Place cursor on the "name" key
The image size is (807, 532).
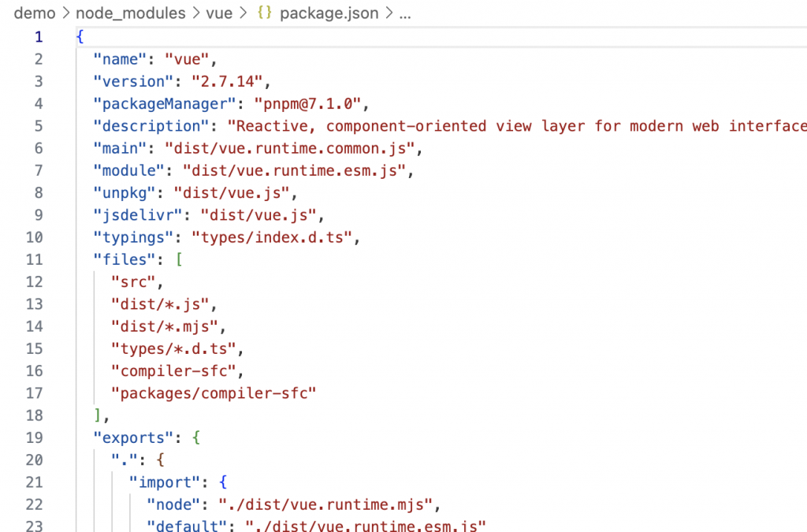pos(121,59)
